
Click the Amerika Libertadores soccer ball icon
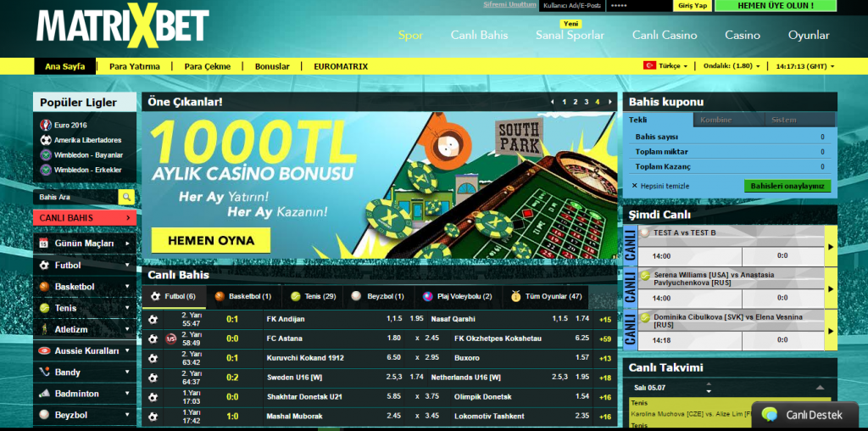click(x=46, y=140)
